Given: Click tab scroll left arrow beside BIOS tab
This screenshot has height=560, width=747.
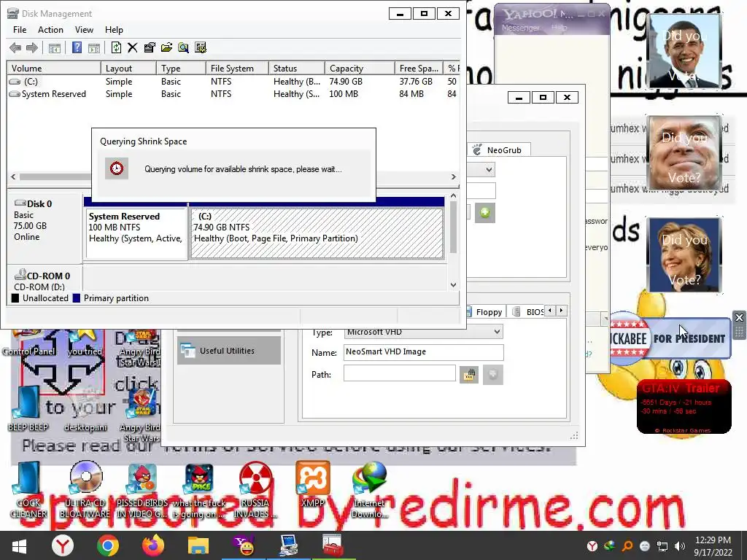Looking at the screenshot, I should [x=550, y=311].
